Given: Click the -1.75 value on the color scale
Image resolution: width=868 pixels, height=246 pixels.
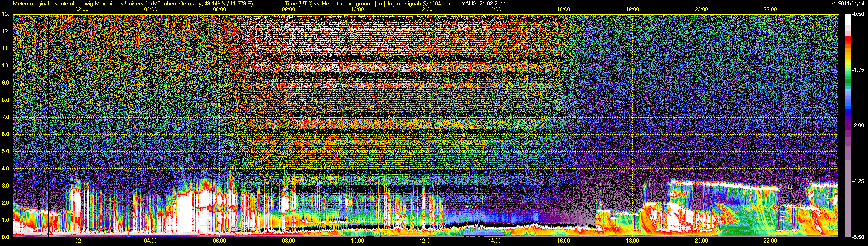Looking at the screenshot, I should click(x=858, y=70).
